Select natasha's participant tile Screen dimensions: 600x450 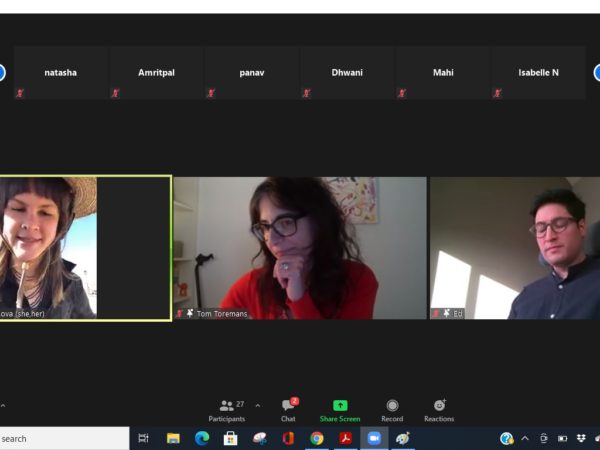61,73
